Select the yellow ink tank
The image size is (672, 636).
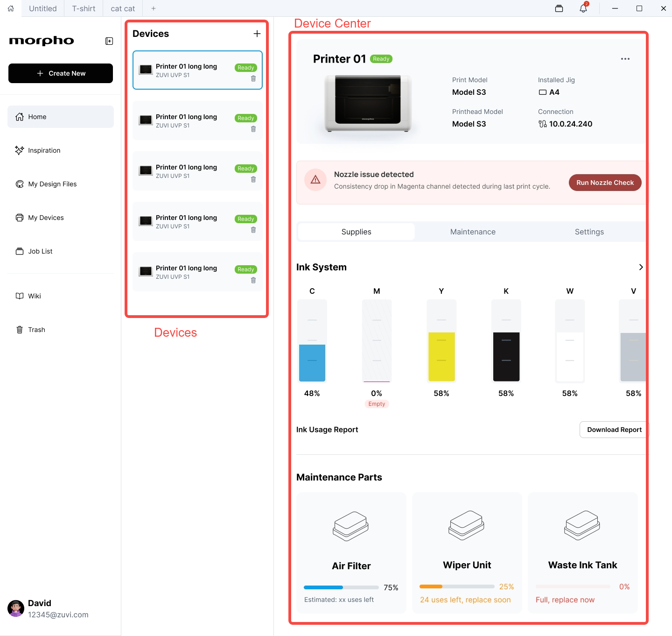[x=441, y=341]
